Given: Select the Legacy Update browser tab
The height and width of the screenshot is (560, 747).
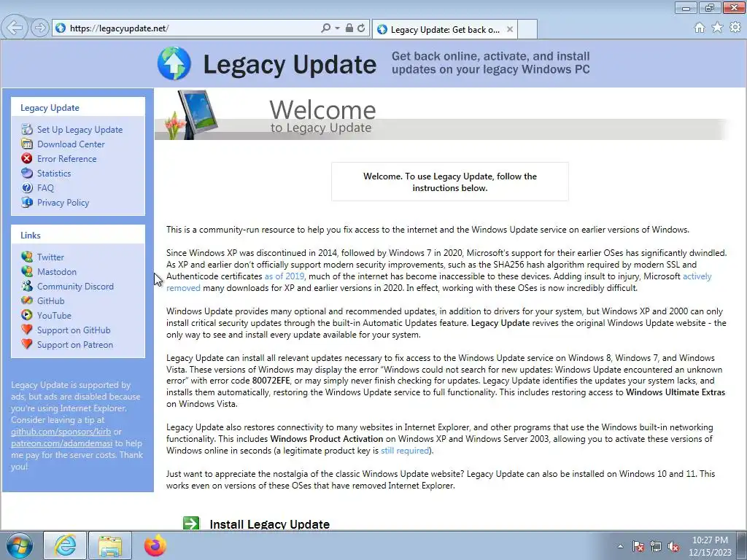Looking at the screenshot, I should click(445, 29).
